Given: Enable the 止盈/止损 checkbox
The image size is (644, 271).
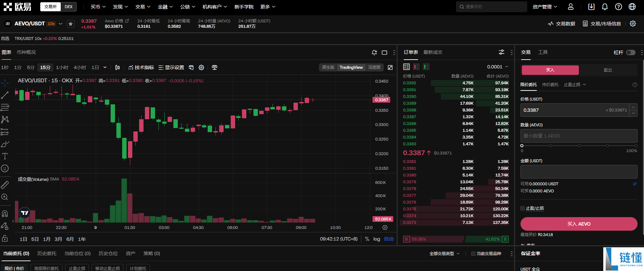Looking at the screenshot, I should (x=523, y=208).
